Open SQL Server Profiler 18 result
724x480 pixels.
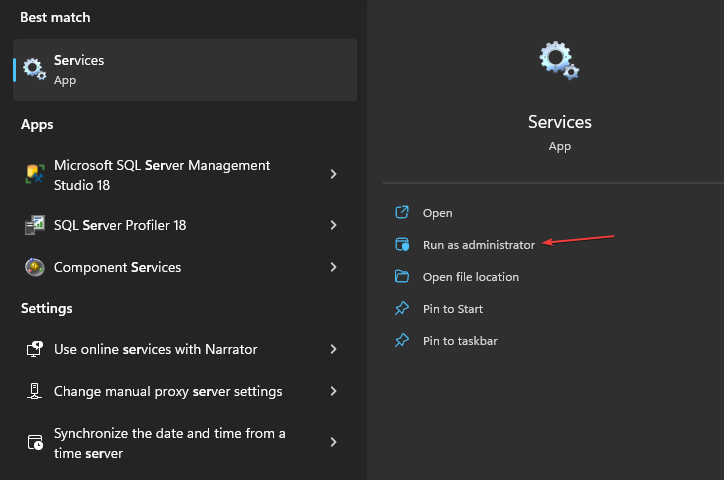[x=185, y=225]
